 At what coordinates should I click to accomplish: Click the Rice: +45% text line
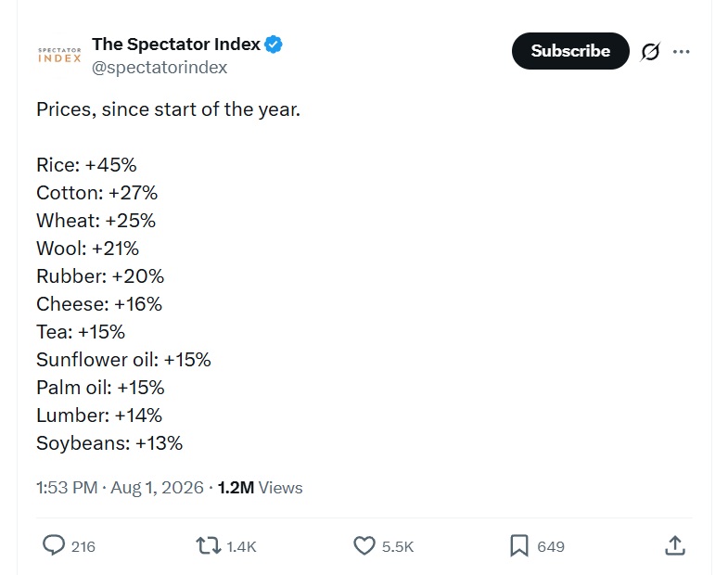[x=86, y=165]
